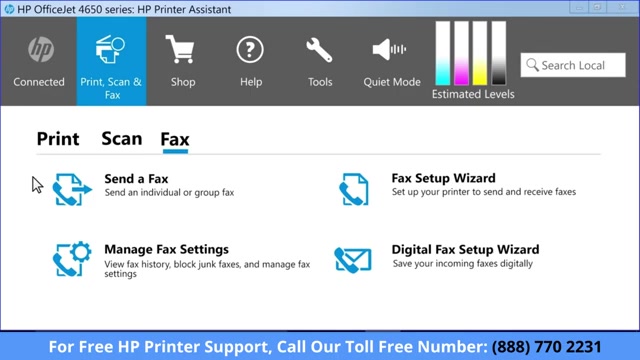Switch to the Scan tab
The image size is (640, 360).
(x=122, y=139)
